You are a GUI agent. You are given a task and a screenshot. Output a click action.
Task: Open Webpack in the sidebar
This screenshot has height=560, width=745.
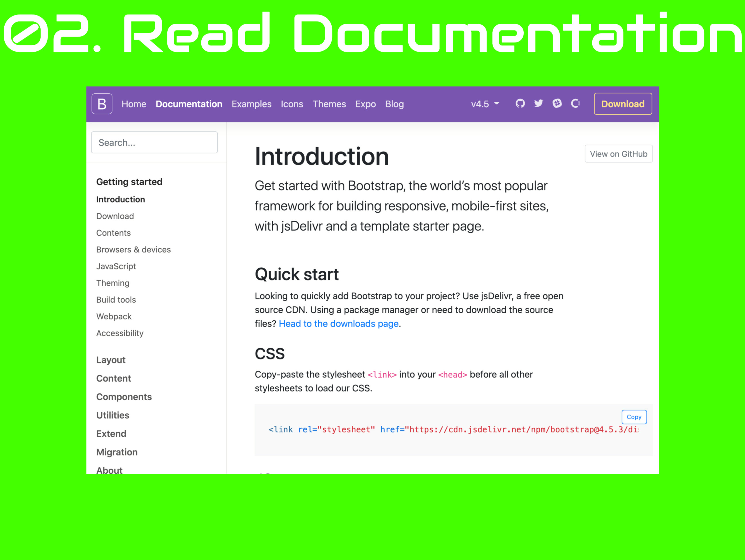point(114,316)
